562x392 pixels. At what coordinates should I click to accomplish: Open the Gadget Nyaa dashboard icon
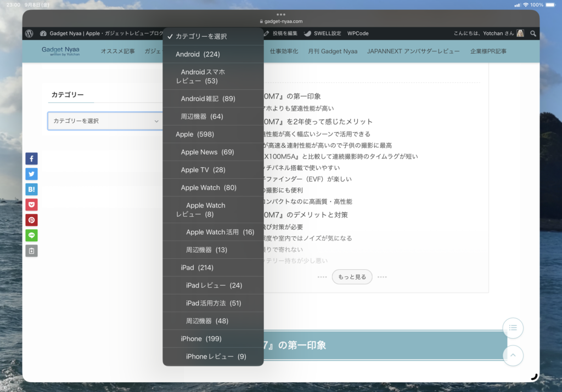point(43,33)
